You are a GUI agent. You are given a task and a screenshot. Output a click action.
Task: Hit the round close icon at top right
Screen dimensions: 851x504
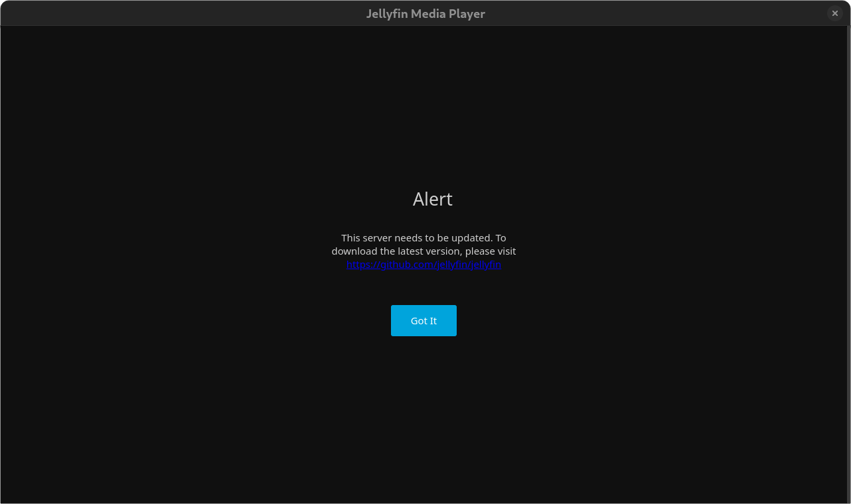pos(835,13)
